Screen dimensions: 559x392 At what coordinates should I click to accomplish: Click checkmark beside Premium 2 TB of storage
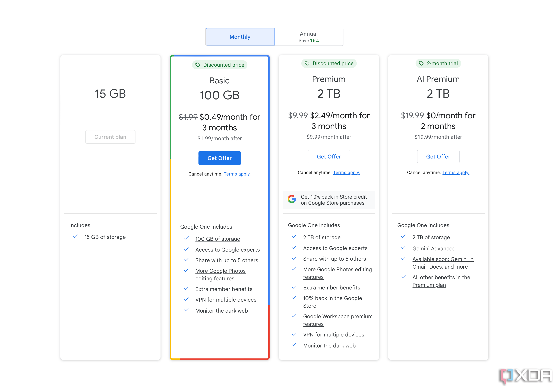click(294, 237)
